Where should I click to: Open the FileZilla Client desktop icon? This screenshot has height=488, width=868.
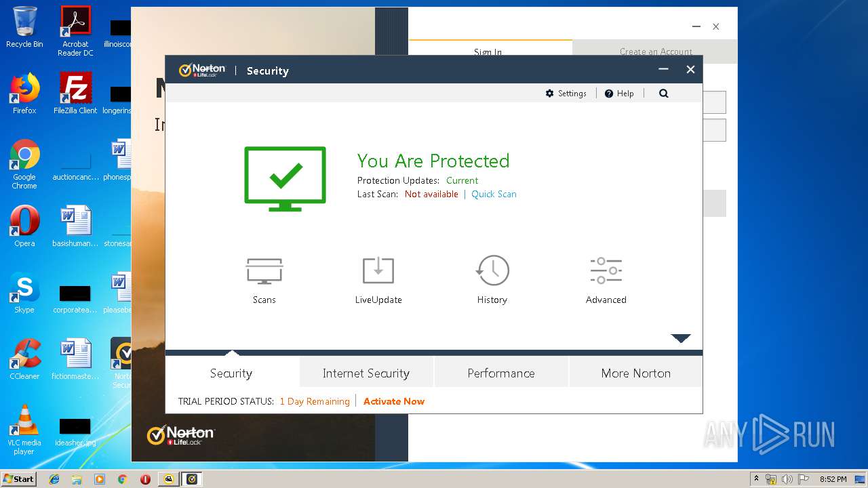[x=75, y=94]
